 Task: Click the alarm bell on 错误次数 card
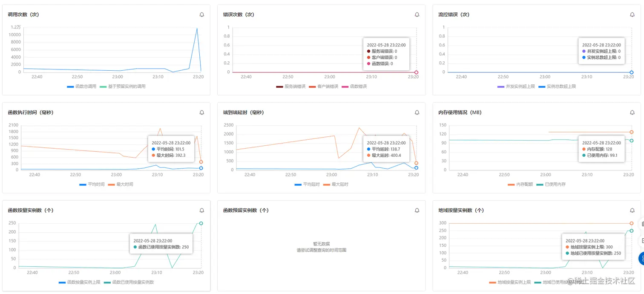click(417, 14)
